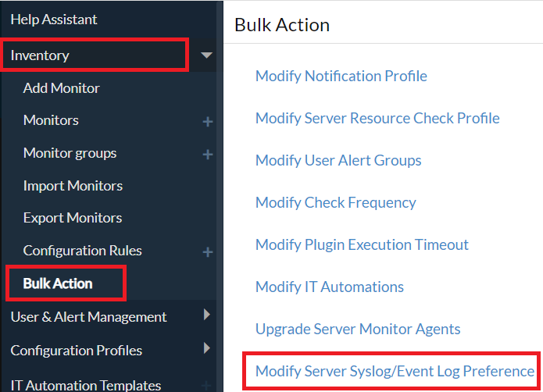The width and height of the screenshot is (543, 392).
Task: Click the plus icon beside Monitors
Action: pos(208,122)
